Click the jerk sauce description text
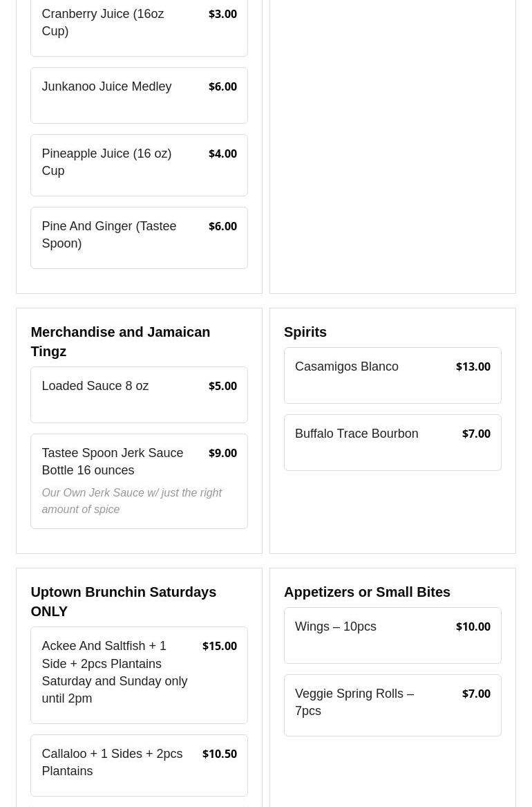The height and width of the screenshot is (807, 532). pos(131,501)
